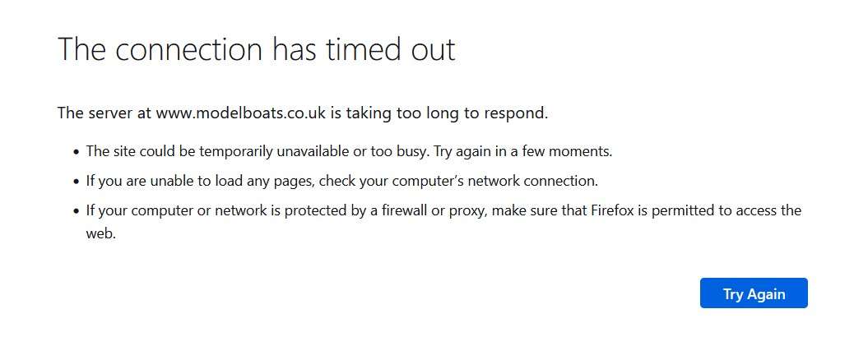This screenshot has height=346, width=868.
Task: Click the 'The connection has timed out' heading
Action: (x=257, y=48)
